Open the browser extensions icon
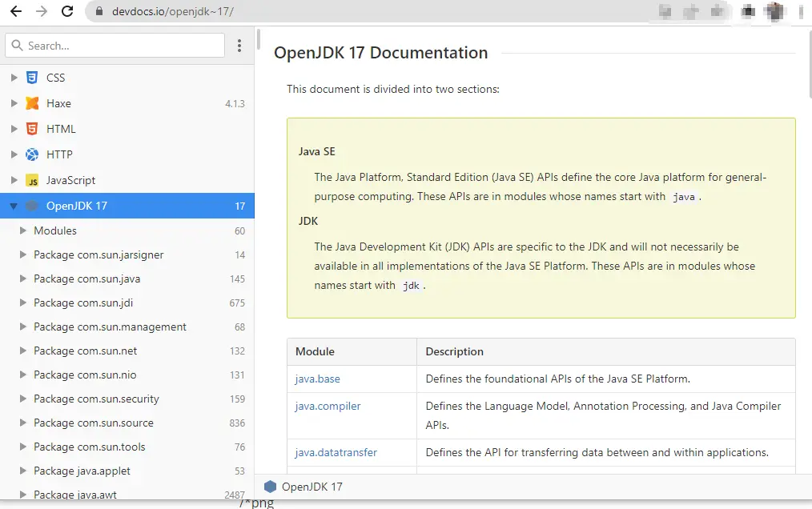The image size is (812, 509). pyautogui.click(x=748, y=11)
